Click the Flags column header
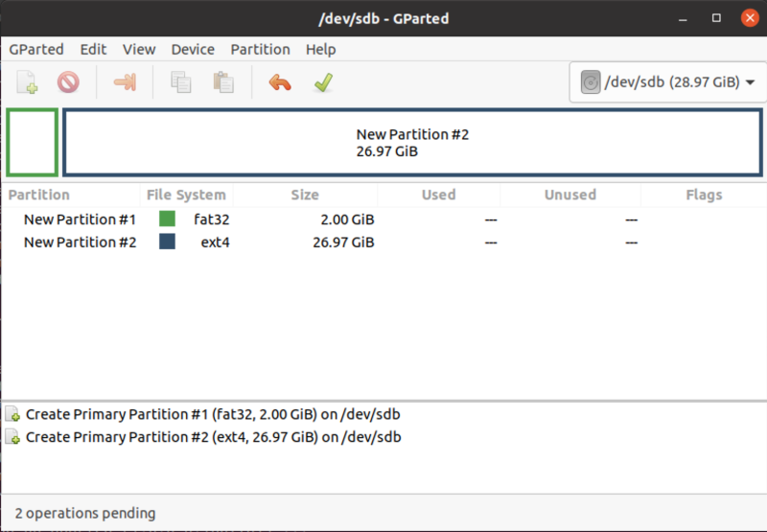Image resolution: width=767 pixels, height=532 pixels. [x=704, y=195]
